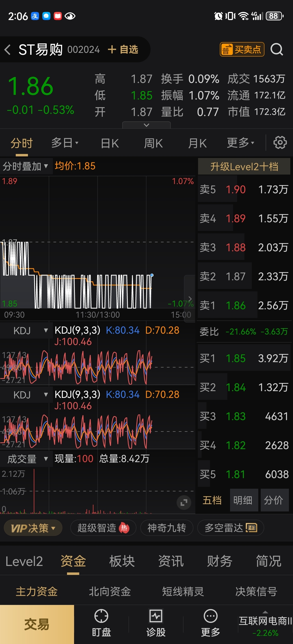Switch to 月K chart tab
Screen dimensions: 293x644
tap(198, 143)
